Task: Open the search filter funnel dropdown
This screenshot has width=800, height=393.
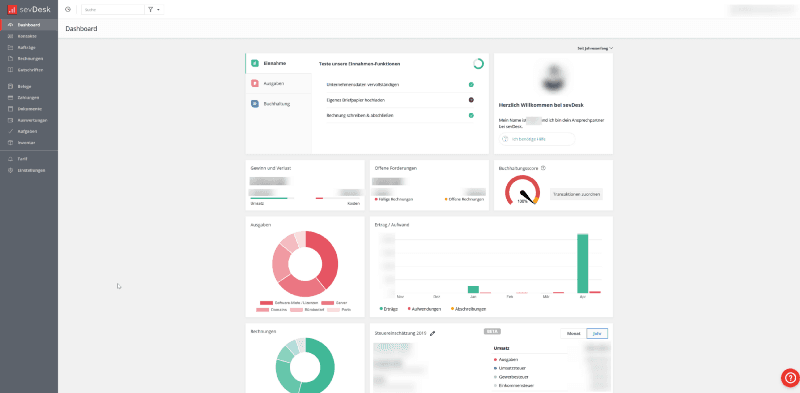Action: coord(154,9)
